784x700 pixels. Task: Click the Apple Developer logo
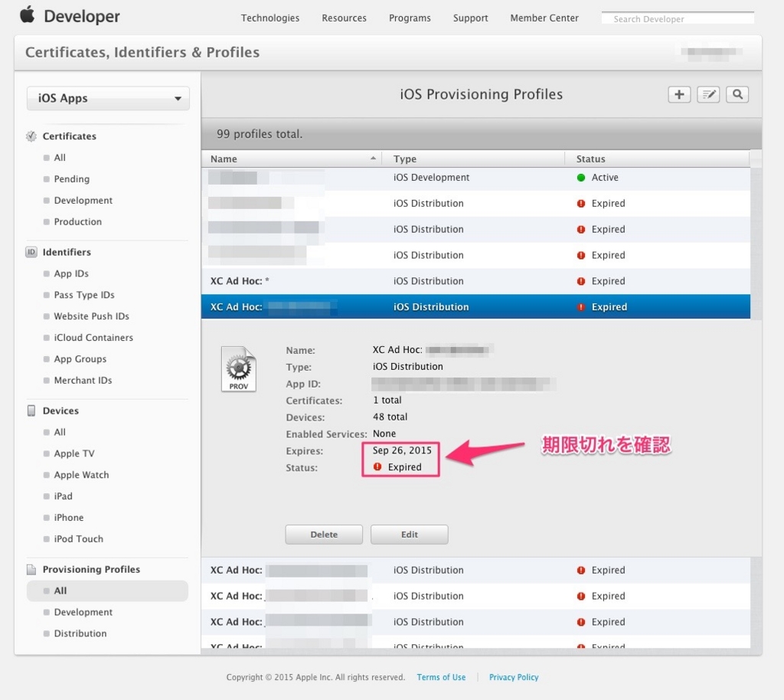pyautogui.click(x=70, y=15)
